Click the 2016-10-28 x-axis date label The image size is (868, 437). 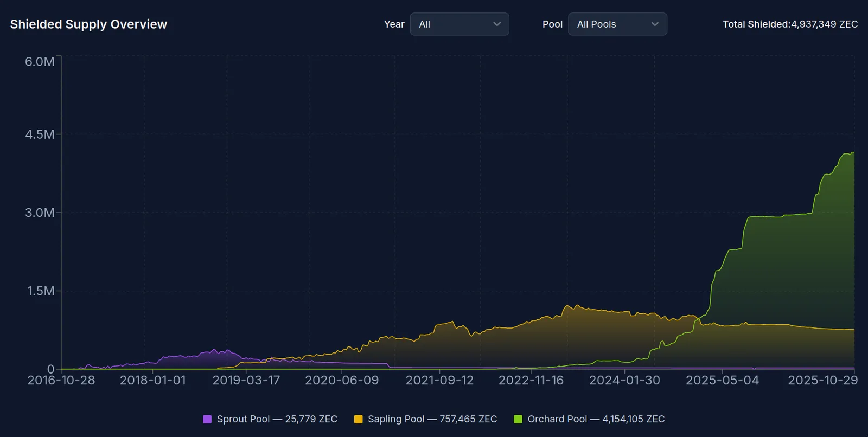pos(61,380)
